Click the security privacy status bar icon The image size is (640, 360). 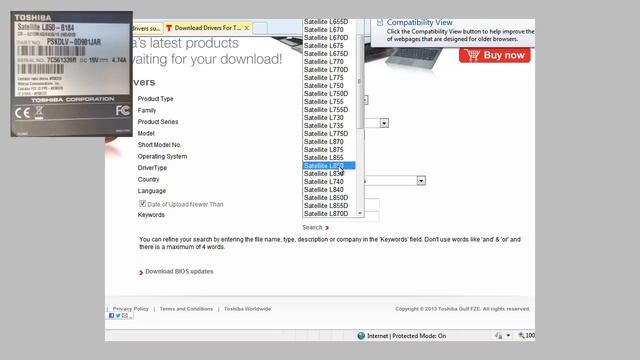pyautogui.click(x=498, y=336)
